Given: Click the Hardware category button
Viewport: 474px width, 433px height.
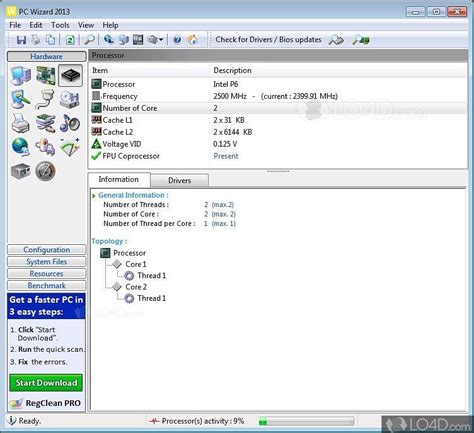Looking at the screenshot, I should pos(46,56).
